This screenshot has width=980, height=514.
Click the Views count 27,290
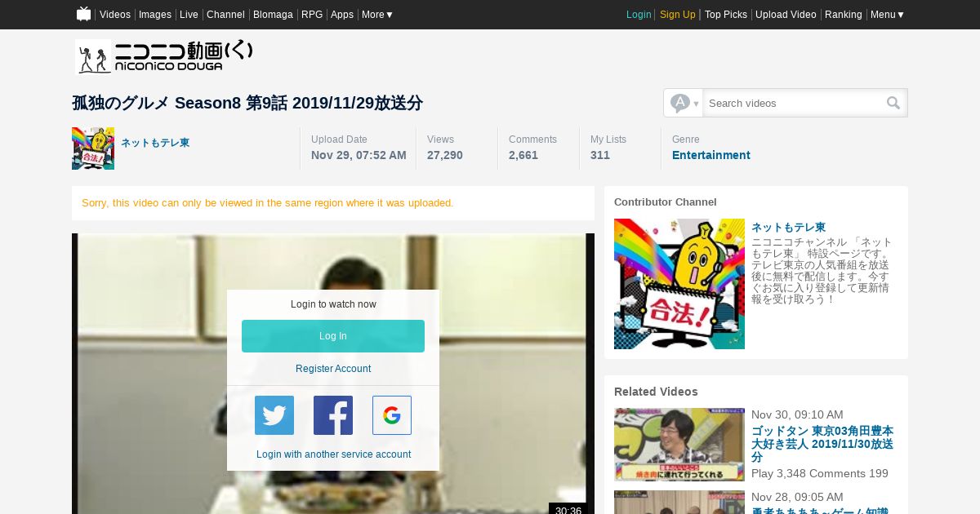(x=445, y=155)
